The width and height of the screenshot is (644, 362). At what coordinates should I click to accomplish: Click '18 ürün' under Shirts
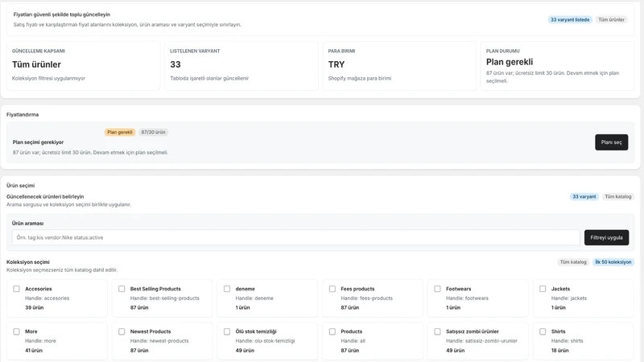pyautogui.click(x=559, y=350)
